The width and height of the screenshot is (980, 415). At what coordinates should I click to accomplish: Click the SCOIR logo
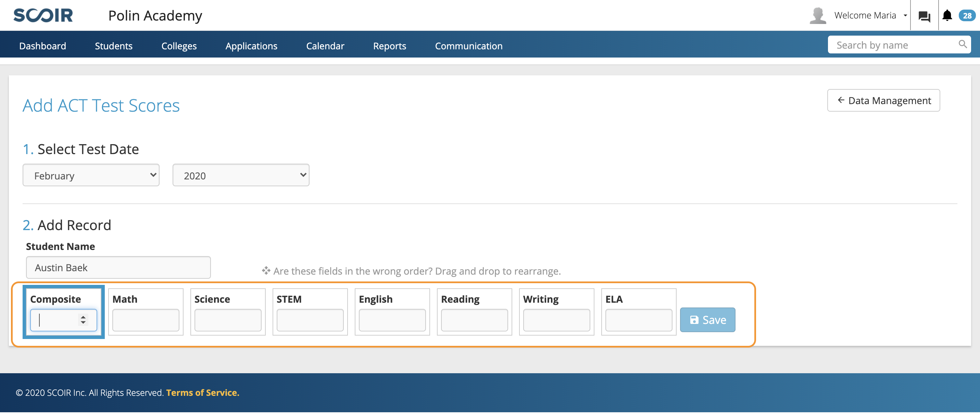[43, 16]
